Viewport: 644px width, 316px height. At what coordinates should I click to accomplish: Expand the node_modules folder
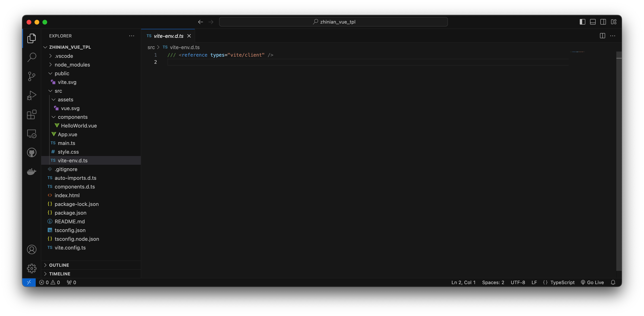click(x=91, y=65)
